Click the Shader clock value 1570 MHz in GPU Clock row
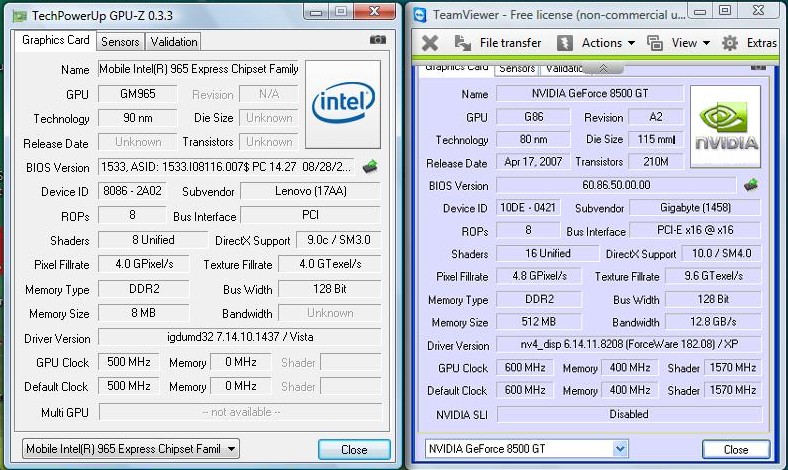Image resolution: width=788 pixels, height=470 pixels. click(x=733, y=367)
